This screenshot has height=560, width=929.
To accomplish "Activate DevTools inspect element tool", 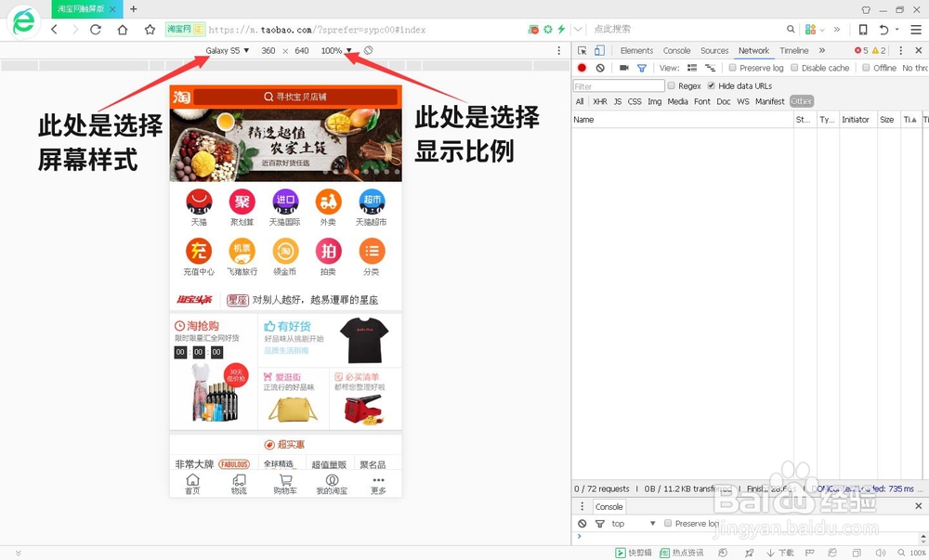I will 582,50.
